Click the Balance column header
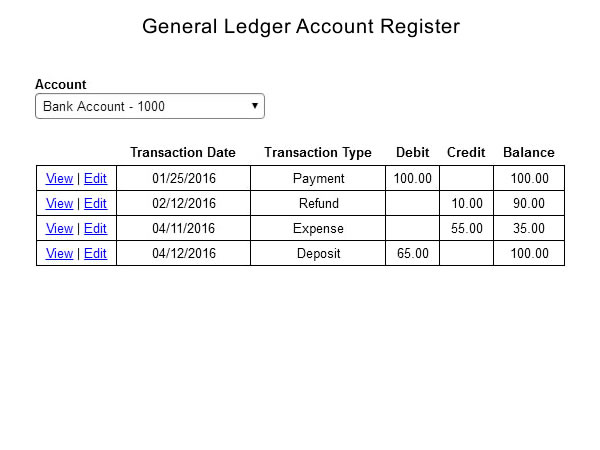This screenshot has width=600, height=450. pos(529,152)
